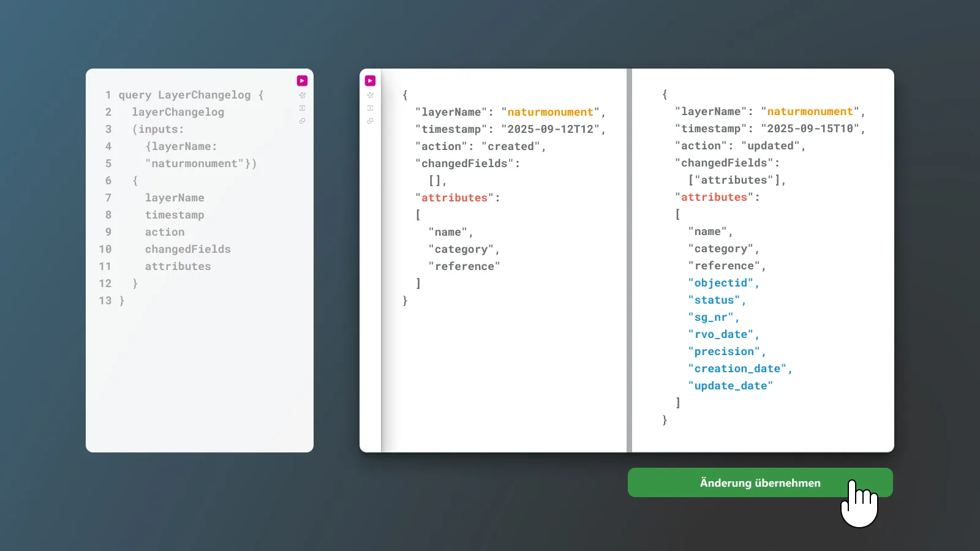Place cursor on 'changedFields' in query line 10
Screen dimensions: 980x551
point(187,249)
